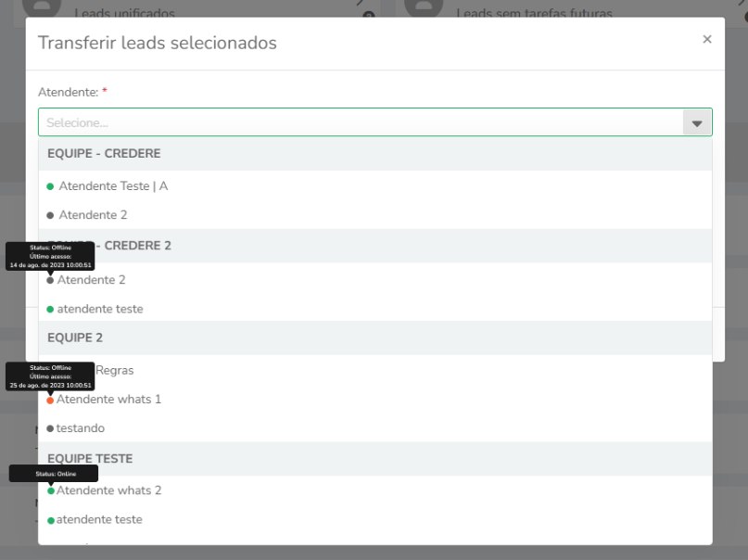
Task: Click the green online dot beside Atendente whats 2
Action: pos(51,490)
